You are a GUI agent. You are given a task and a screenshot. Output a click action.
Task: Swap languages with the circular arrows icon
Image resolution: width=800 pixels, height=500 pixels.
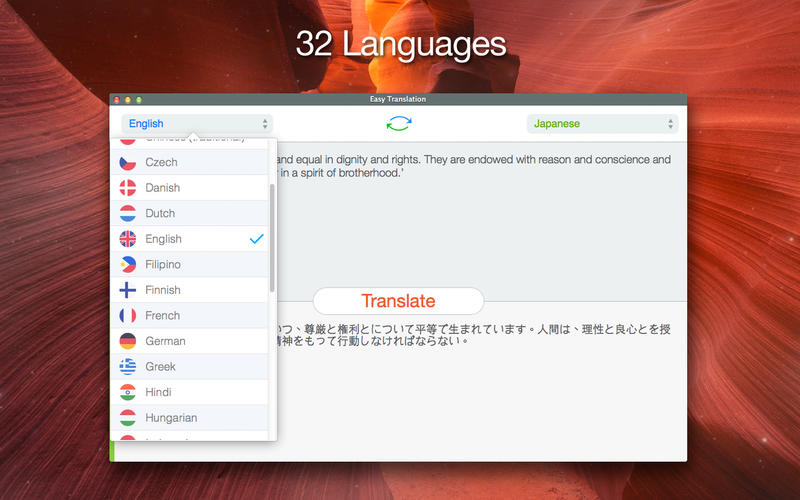[x=398, y=123]
